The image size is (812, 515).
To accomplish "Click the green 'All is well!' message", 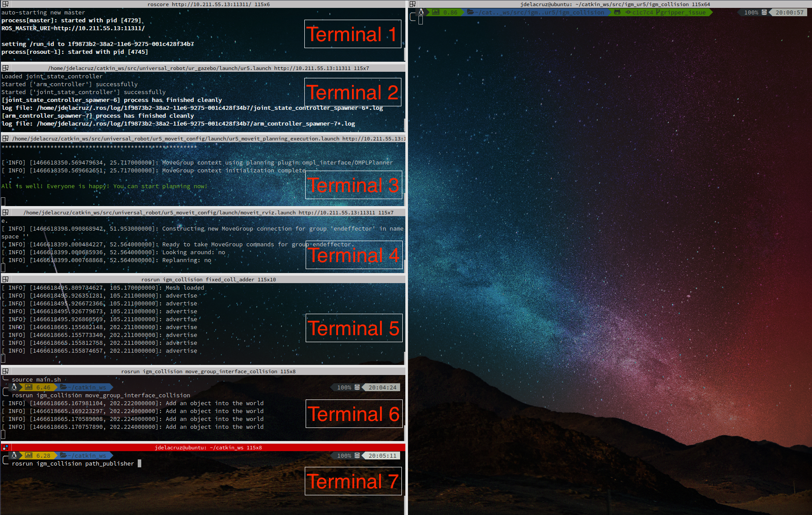I will [104, 186].
